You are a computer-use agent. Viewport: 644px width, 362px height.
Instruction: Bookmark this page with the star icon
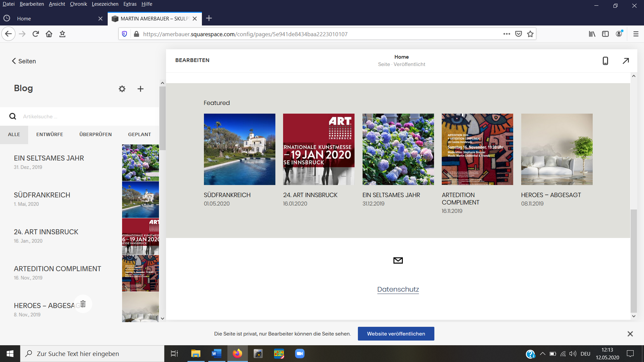pos(530,34)
